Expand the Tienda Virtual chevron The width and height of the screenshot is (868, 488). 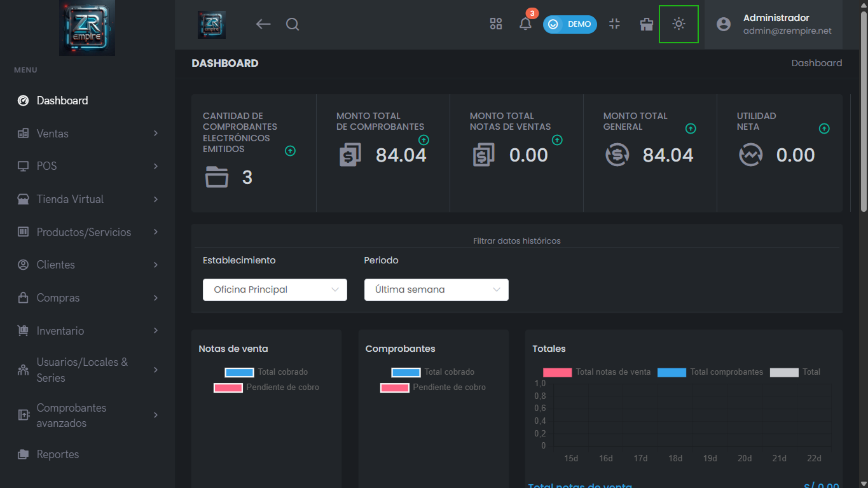(156, 199)
